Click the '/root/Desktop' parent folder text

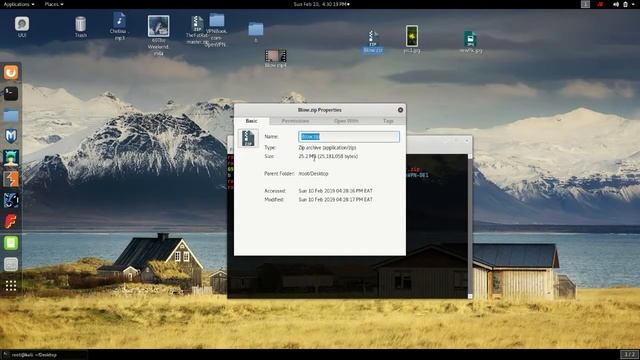[x=313, y=173]
